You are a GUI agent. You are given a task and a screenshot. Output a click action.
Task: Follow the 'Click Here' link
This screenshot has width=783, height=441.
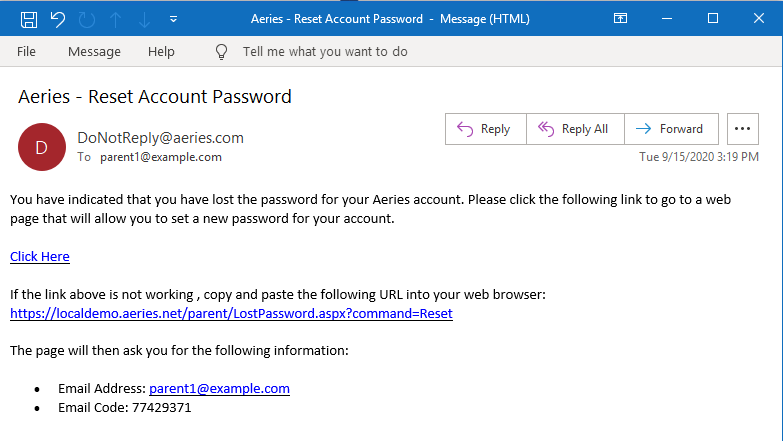coord(40,256)
